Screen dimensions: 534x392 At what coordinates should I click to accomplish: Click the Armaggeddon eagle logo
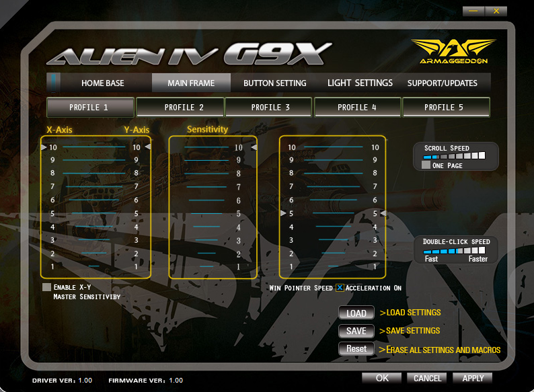(453, 51)
